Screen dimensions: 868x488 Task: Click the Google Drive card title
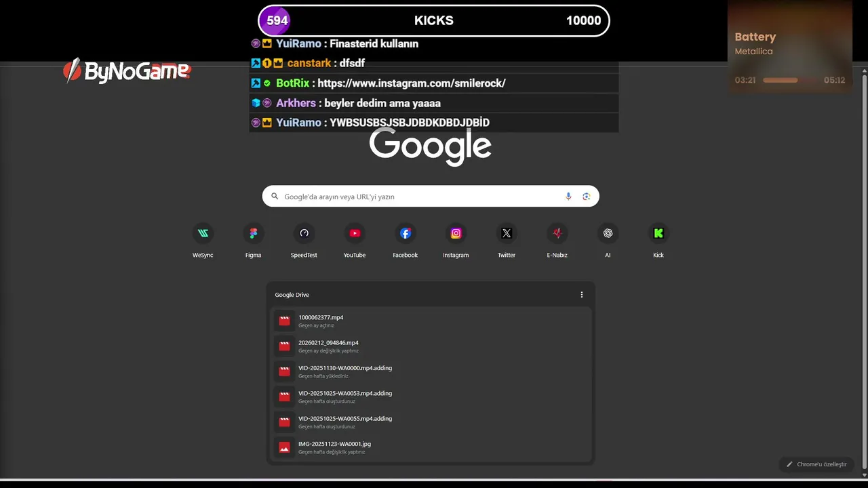[292, 295]
